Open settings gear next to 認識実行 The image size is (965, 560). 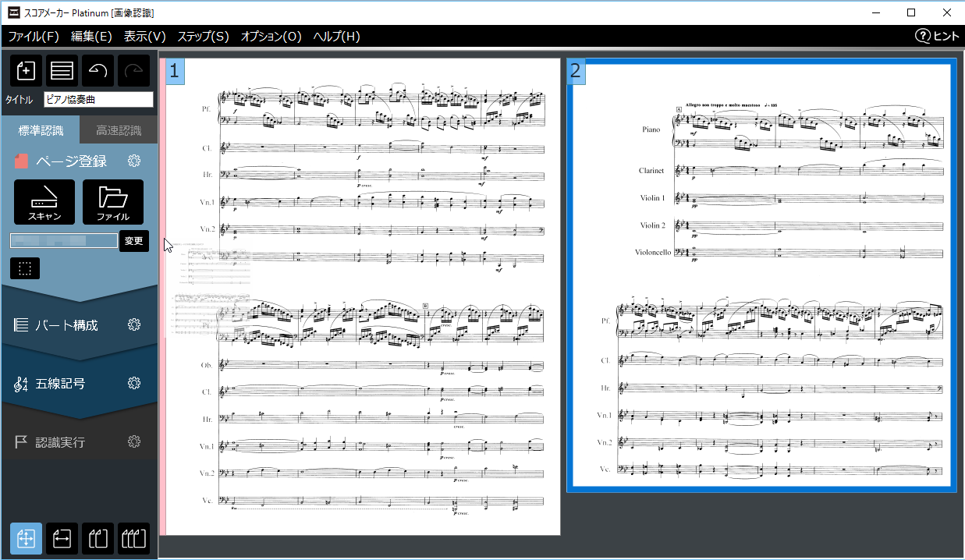coord(134,441)
